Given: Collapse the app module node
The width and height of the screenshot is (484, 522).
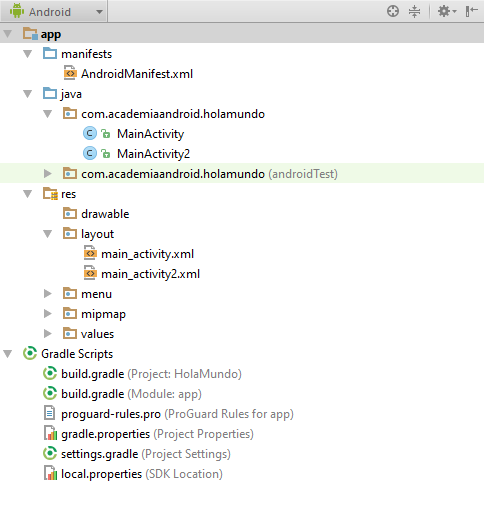Looking at the screenshot, I should (x=8, y=34).
